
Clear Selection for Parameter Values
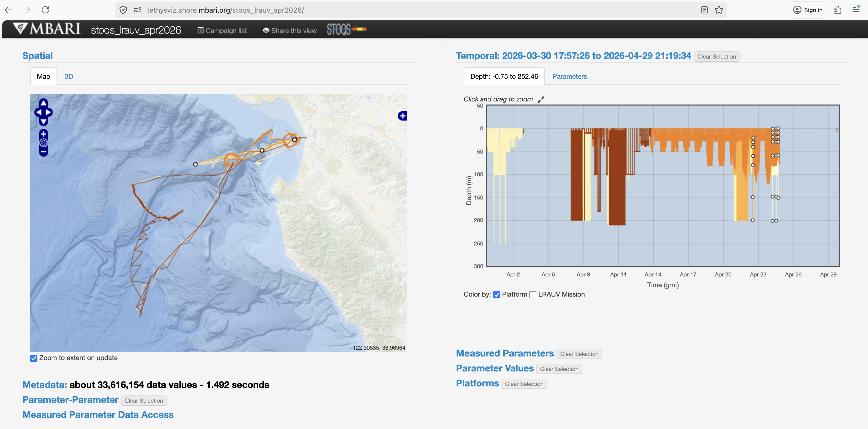[559, 369]
